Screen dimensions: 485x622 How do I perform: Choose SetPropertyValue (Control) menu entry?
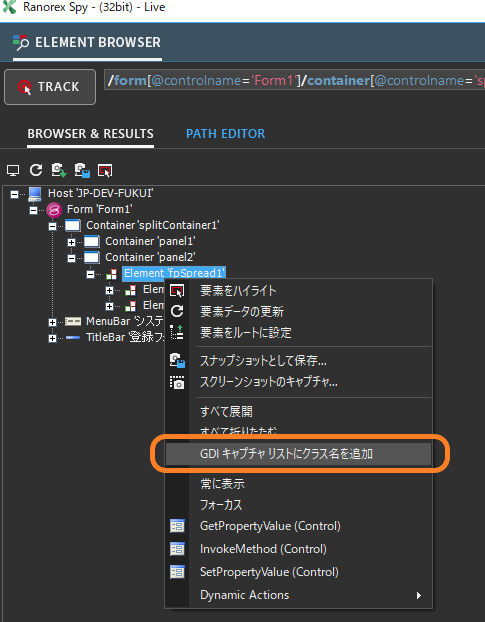[299, 572]
